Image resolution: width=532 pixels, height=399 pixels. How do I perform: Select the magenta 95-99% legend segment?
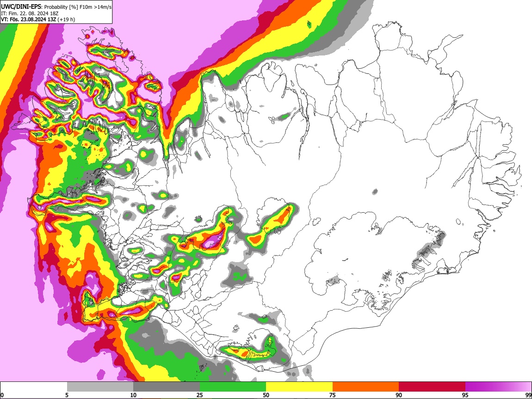click(x=498, y=387)
